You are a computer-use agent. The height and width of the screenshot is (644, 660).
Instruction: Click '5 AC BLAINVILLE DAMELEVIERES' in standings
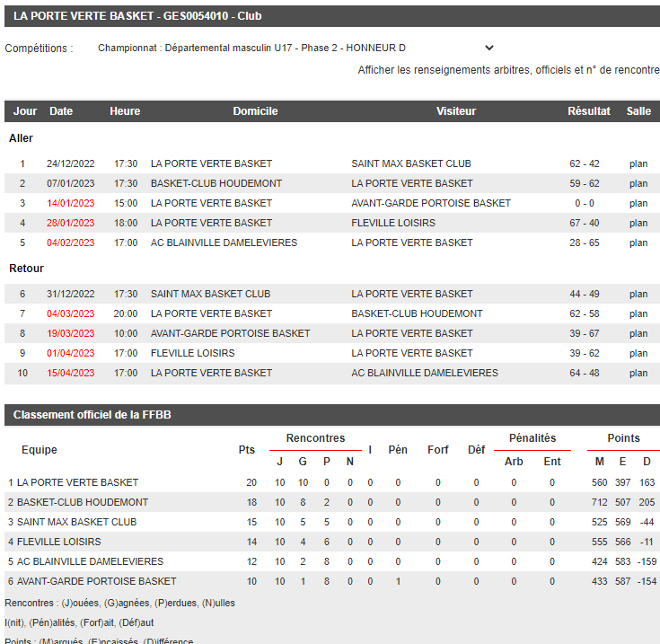click(85, 562)
